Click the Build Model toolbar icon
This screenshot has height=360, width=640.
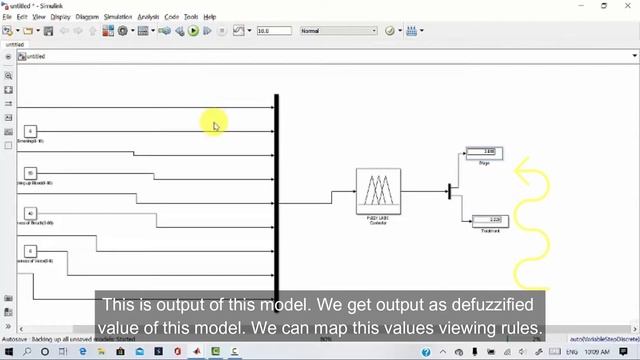[411, 31]
